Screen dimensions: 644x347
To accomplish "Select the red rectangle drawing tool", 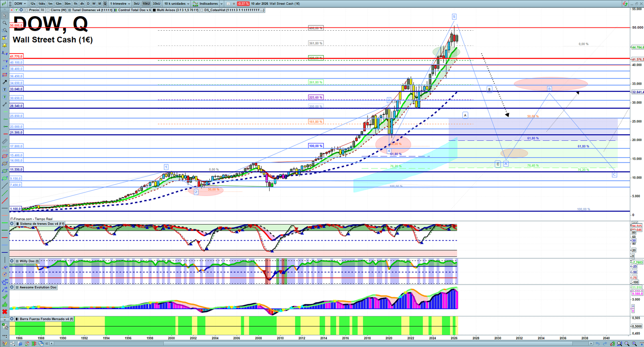I will (4, 75).
